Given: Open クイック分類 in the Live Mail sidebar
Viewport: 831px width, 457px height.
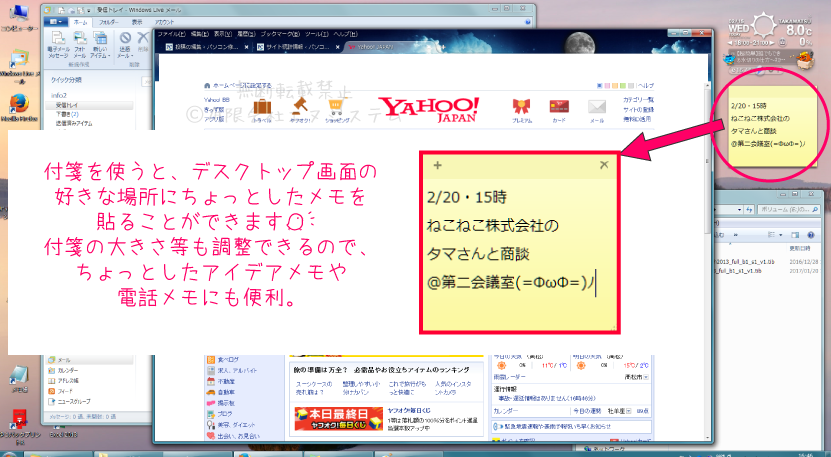Looking at the screenshot, I should tap(66, 80).
